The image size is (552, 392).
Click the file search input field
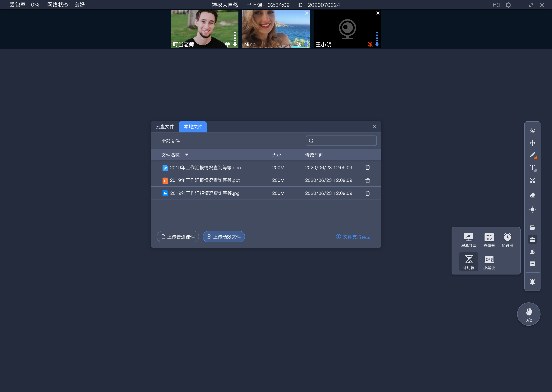coord(341,141)
